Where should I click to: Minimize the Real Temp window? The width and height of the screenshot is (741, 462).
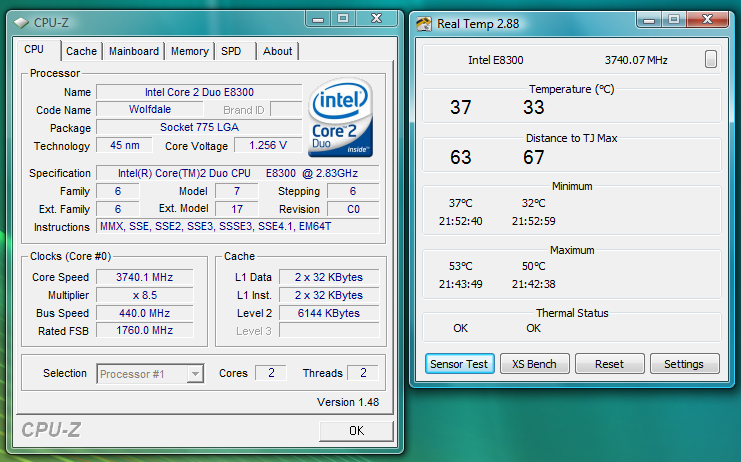pos(649,20)
